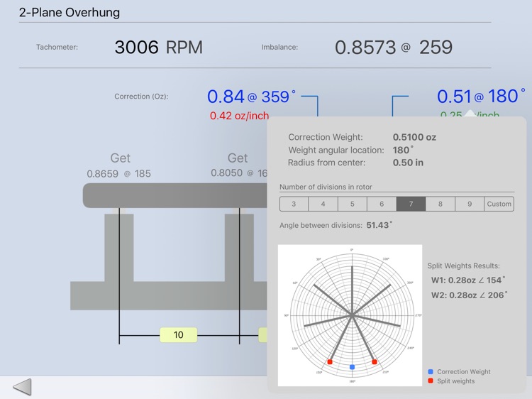The width and height of the screenshot is (532, 399).
Task: Tap the Radius from center 0.50 in value
Action: coord(408,163)
